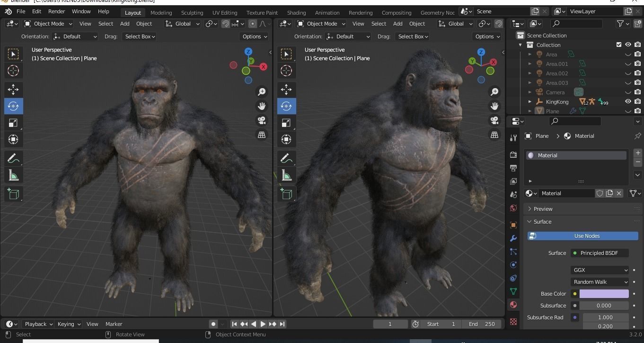This screenshot has height=343, width=644.
Task: Choose the Rotate tool in left viewport
Action: point(13,106)
